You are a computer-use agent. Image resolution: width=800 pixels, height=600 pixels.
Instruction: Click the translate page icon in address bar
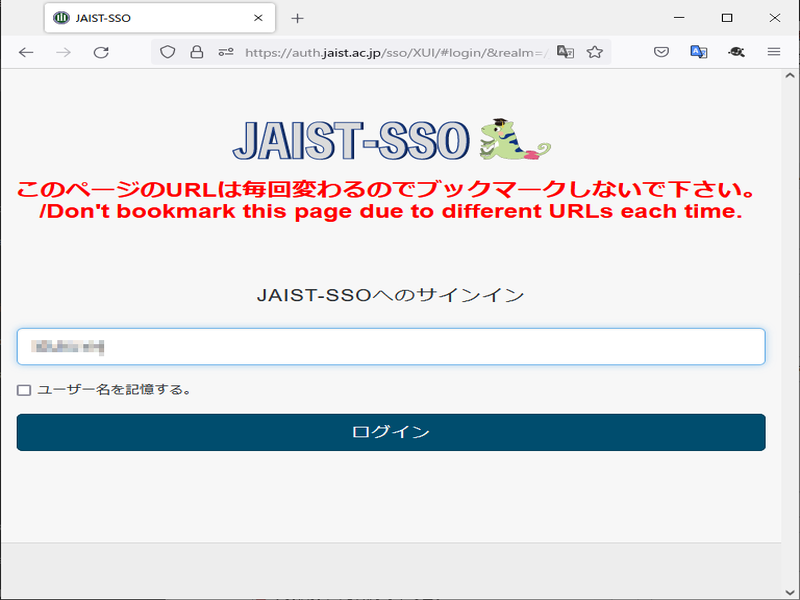565,52
